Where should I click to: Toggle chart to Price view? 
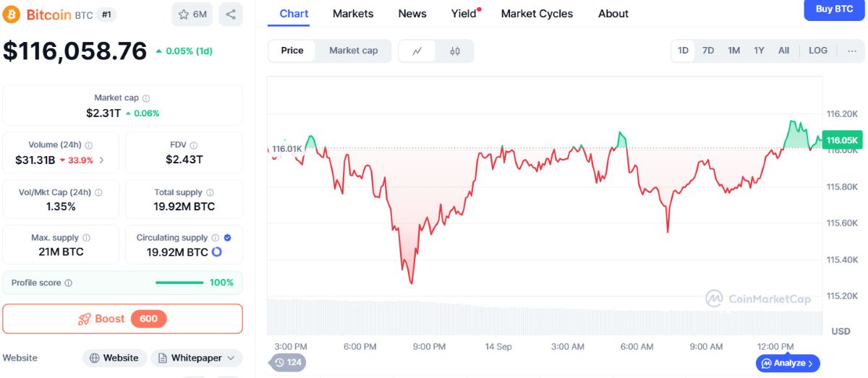(292, 51)
